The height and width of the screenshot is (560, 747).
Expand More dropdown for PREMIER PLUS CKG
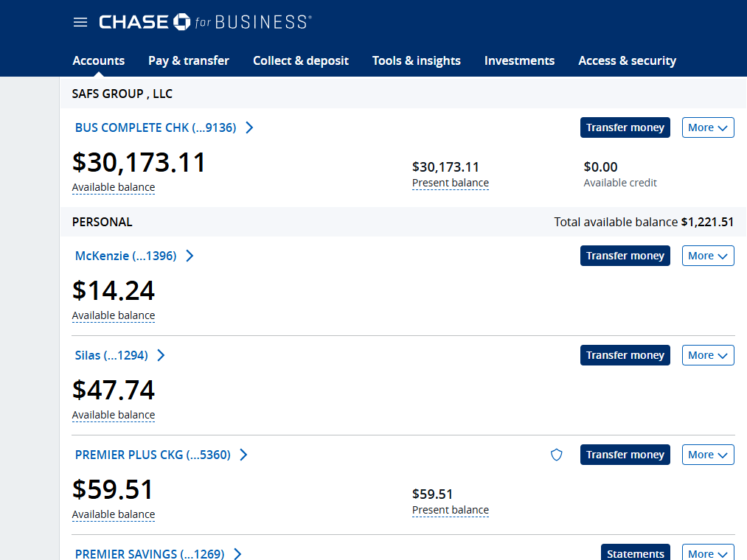click(x=708, y=455)
